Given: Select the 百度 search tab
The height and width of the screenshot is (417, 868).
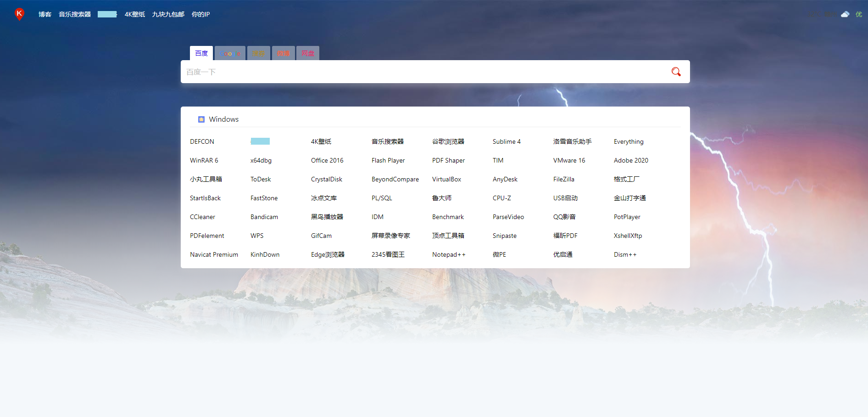Looking at the screenshot, I should (201, 53).
